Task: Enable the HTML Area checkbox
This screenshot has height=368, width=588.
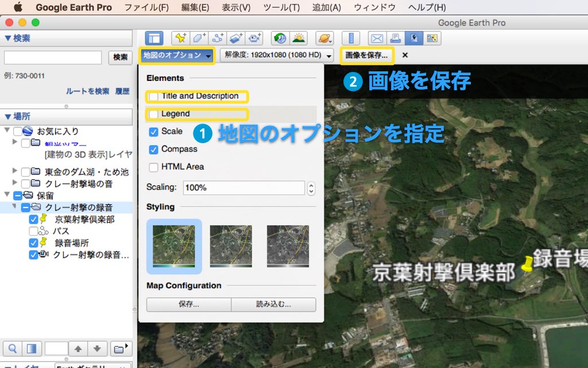Action: pos(153,167)
